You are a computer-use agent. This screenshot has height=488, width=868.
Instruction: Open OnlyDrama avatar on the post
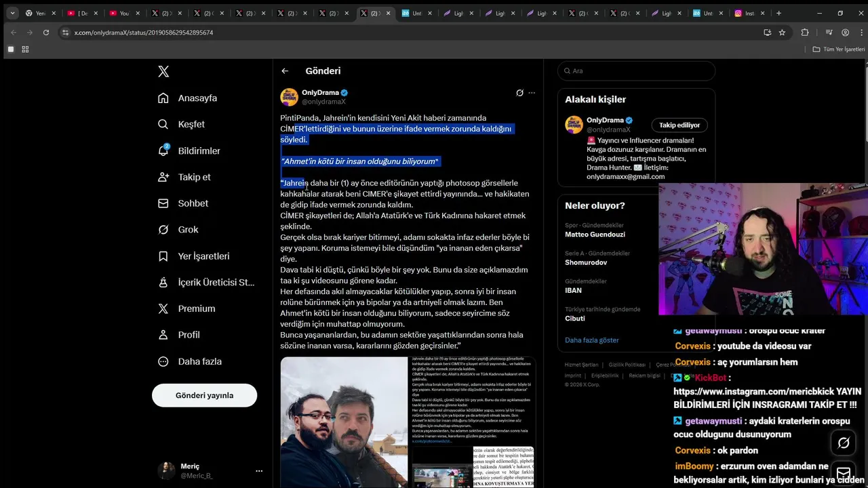click(x=290, y=97)
